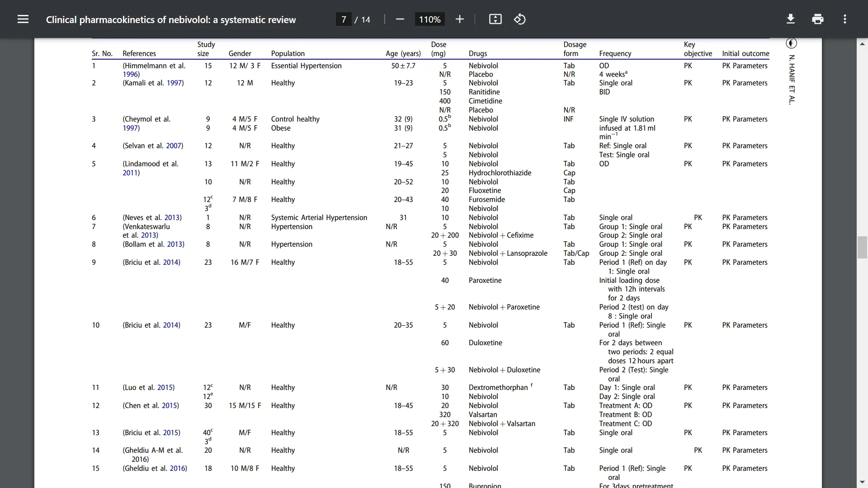Click the vertical scrollbar thumb
This screenshot has height=488, width=868.
click(862, 247)
